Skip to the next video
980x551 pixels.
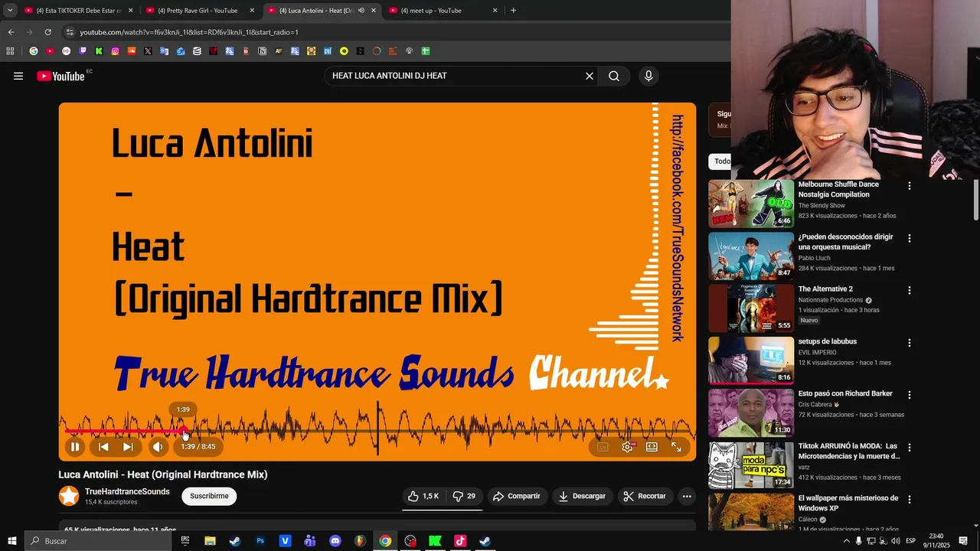click(128, 447)
